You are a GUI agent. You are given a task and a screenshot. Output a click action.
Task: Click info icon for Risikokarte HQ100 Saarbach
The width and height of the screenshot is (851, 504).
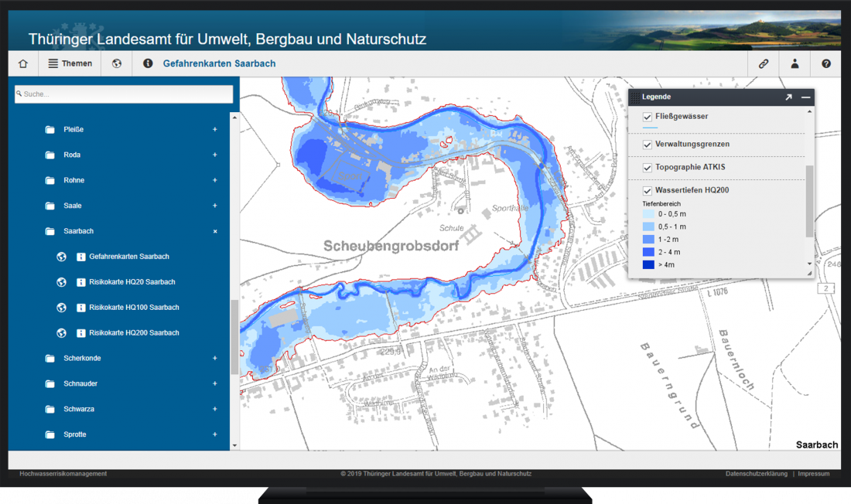click(x=81, y=308)
